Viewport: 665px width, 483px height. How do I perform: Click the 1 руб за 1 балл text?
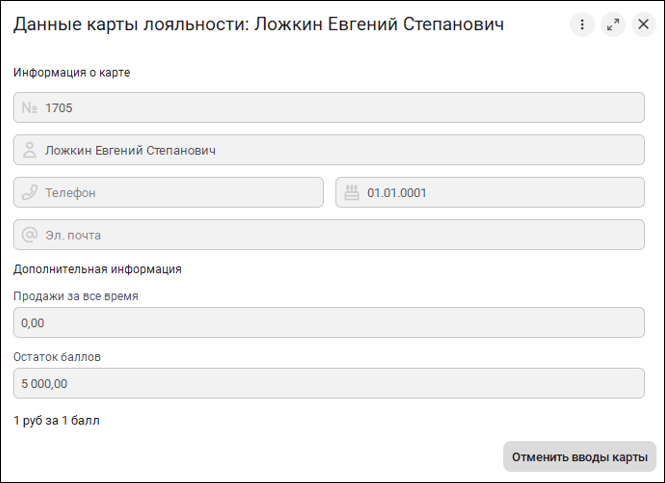click(x=56, y=421)
